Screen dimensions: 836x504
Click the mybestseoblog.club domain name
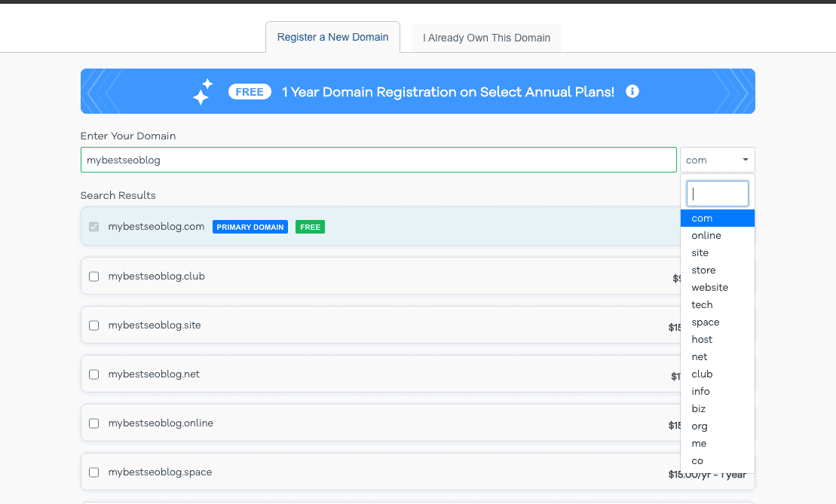click(156, 276)
